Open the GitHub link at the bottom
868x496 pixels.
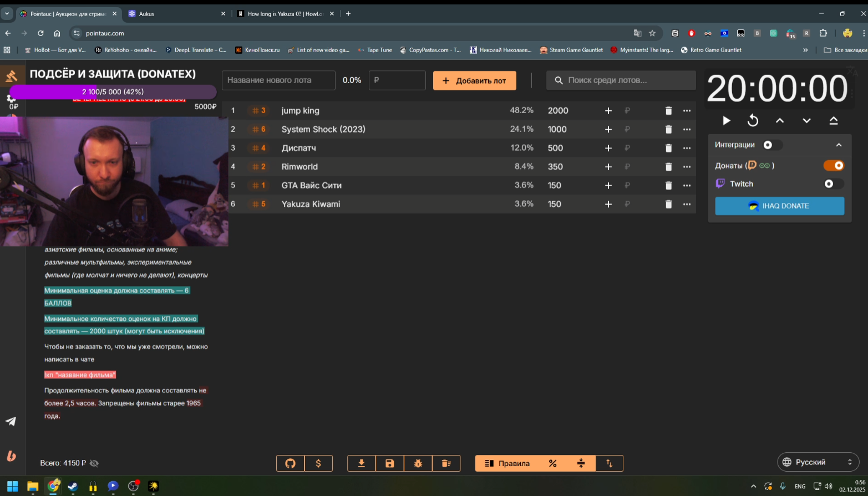click(x=290, y=463)
